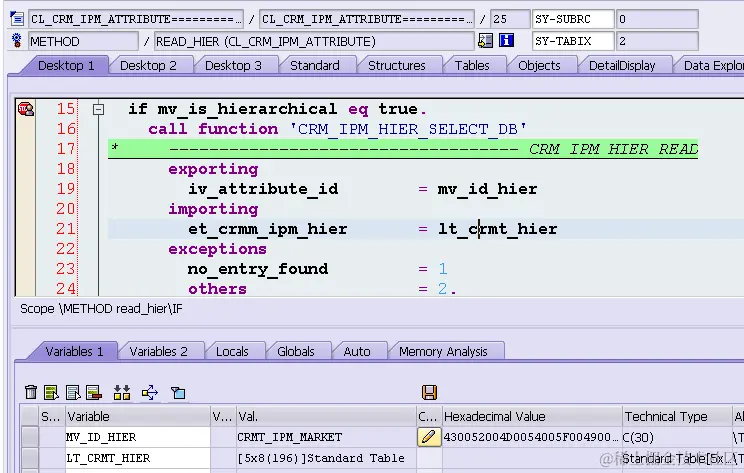Switch to the Desktop 2 tab
Image resolution: width=744 pixels, height=473 pixels.
point(148,65)
